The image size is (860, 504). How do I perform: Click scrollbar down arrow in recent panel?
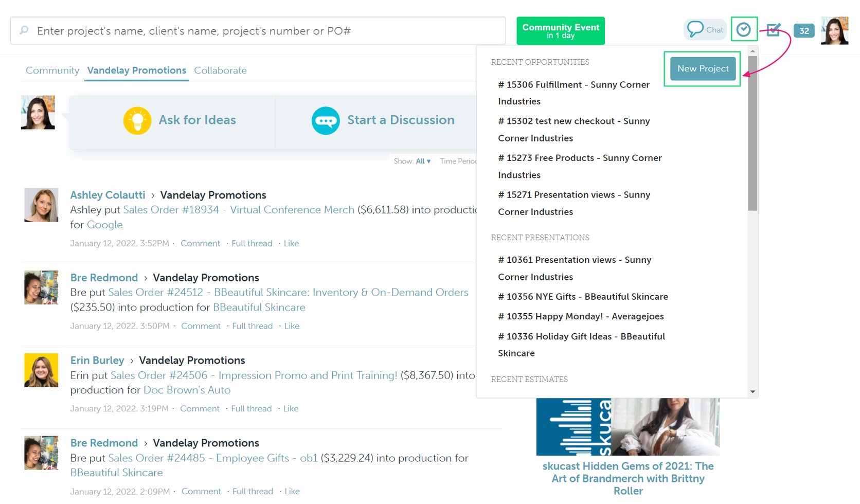coord(752,392)
